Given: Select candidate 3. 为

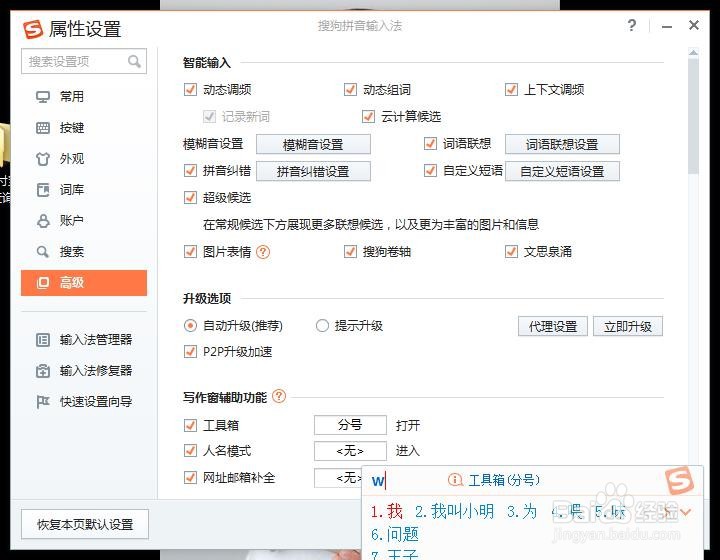Looking at the screenshot, I should [x=522, y=511].
